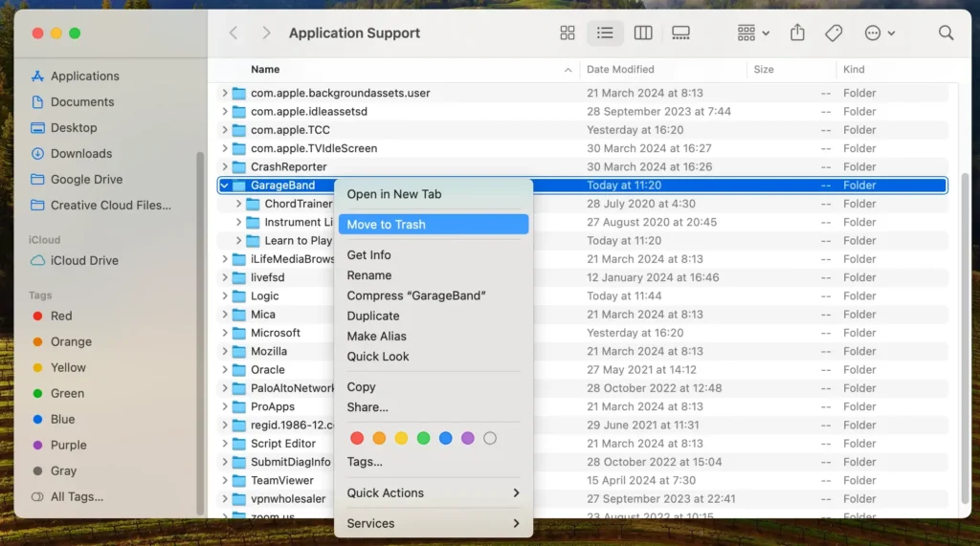Image resolution: width=980 pixels, height=546 pixels.
Task: Open the Services submenu
Action: (x=434, y=523)
